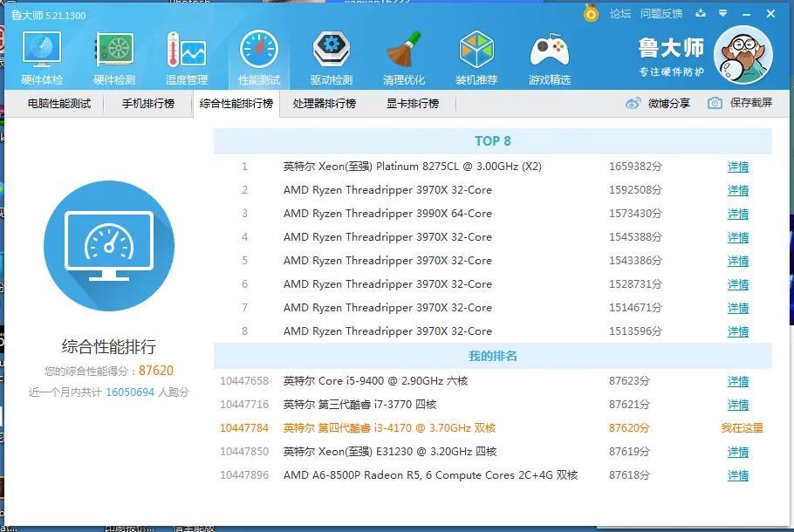Image resolution: width=794 pixels, height=532 pixels.
Task: Click the 87623分 score
Action: tap(629, 381)
